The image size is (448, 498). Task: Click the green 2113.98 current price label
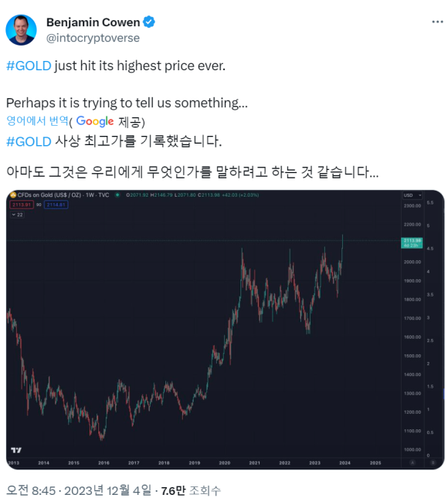coord(412,242)
